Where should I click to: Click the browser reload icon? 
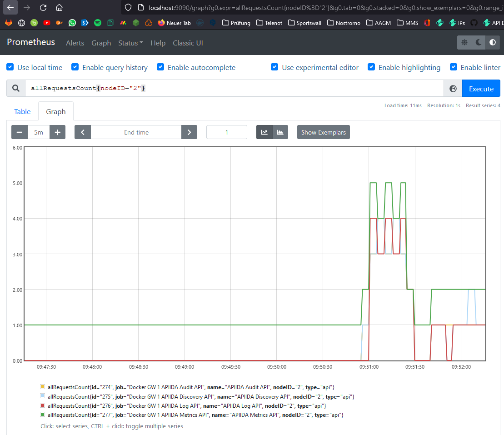pos(43,8)
